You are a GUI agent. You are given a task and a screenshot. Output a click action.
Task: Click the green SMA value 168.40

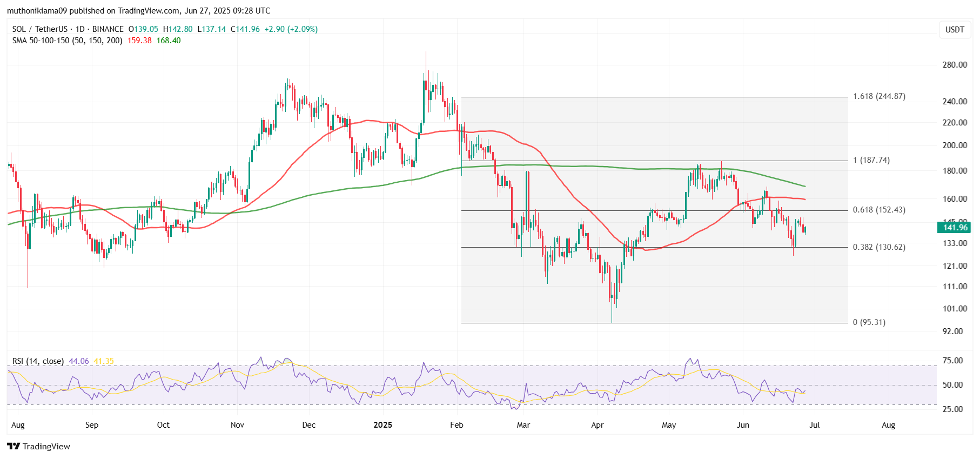click(169, 41)
